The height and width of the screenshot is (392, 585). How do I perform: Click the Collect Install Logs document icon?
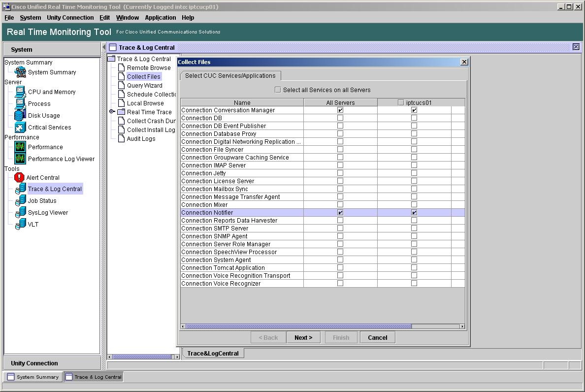(x=121, y=130)
